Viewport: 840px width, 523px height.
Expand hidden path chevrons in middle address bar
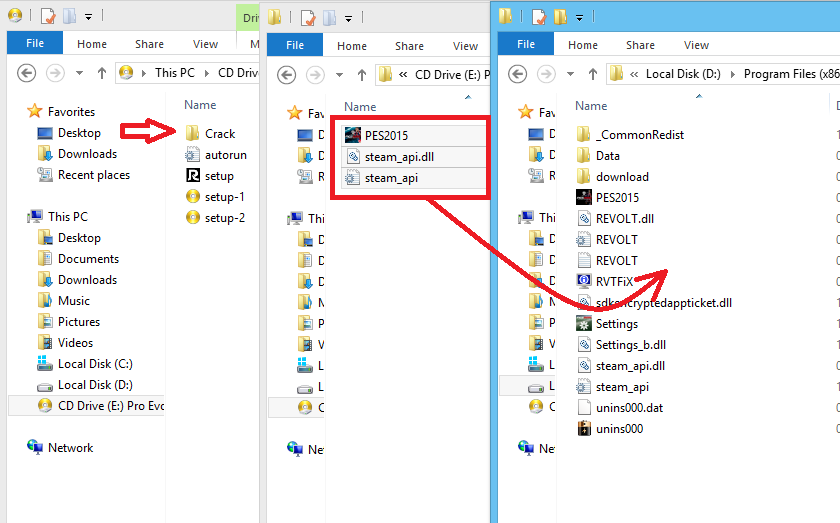pyautogui.click(x=403, y=75)
